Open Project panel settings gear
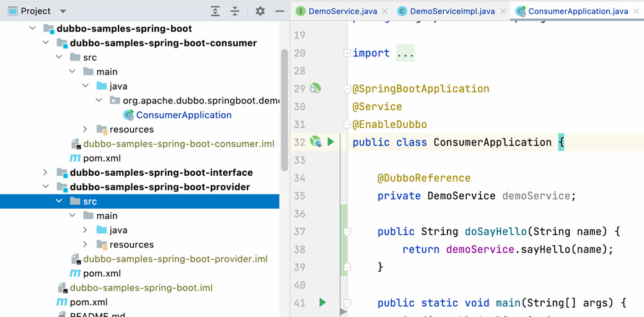 [260, 11]
